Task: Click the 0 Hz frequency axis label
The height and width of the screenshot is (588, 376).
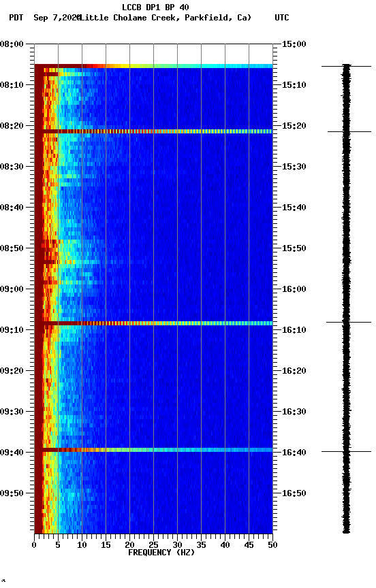Action: point(34,545)
